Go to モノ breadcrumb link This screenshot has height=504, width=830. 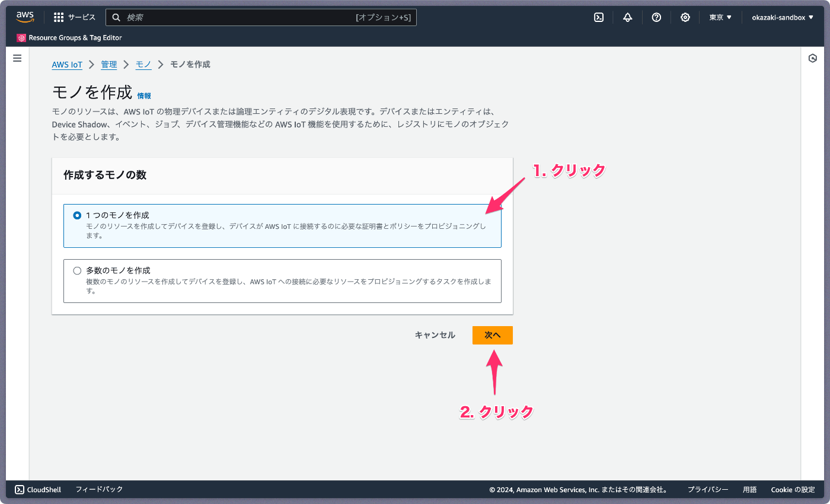(x=143, y=64)
